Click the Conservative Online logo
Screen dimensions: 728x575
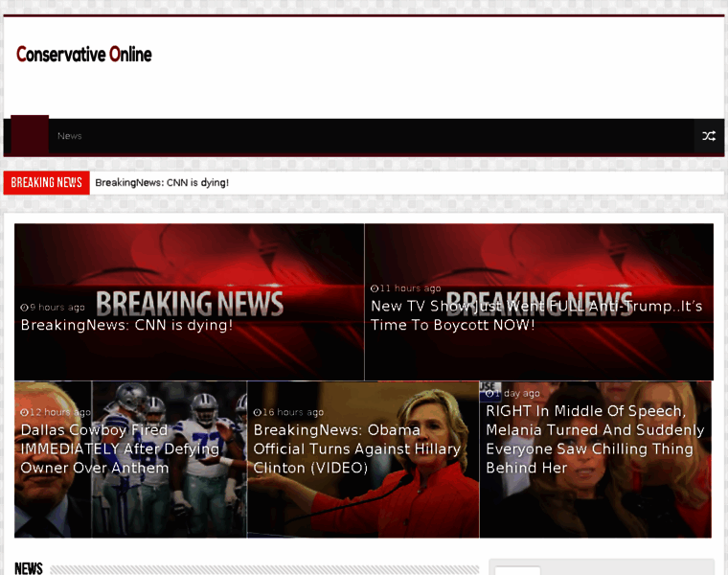click(x=84, y=55)
